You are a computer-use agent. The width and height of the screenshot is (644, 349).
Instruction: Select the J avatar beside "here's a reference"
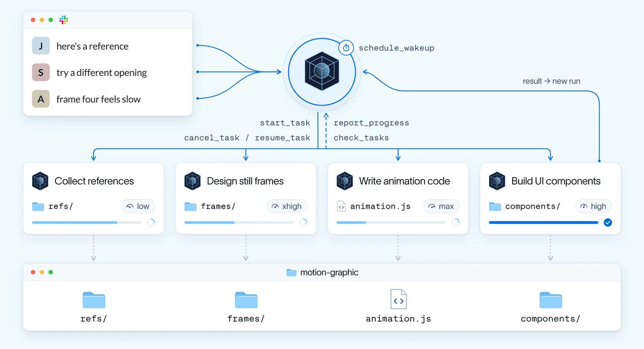[x=41, y=46]
